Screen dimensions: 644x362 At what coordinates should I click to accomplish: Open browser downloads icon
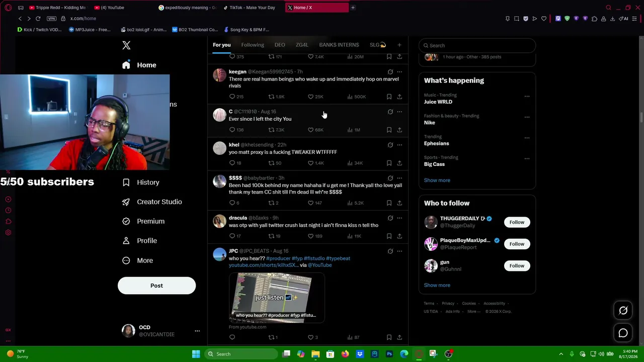click(x=612, y=19)
